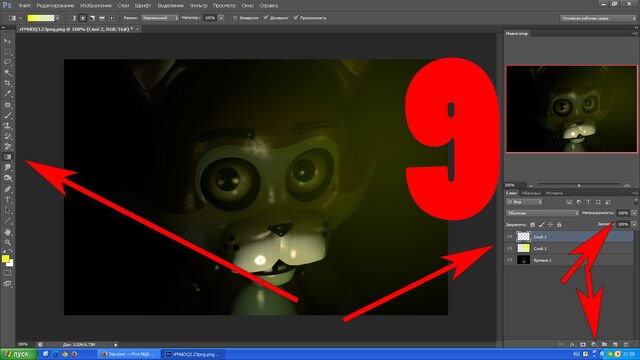
Task: Switch to История tab
Action: [x=554, y=193]
